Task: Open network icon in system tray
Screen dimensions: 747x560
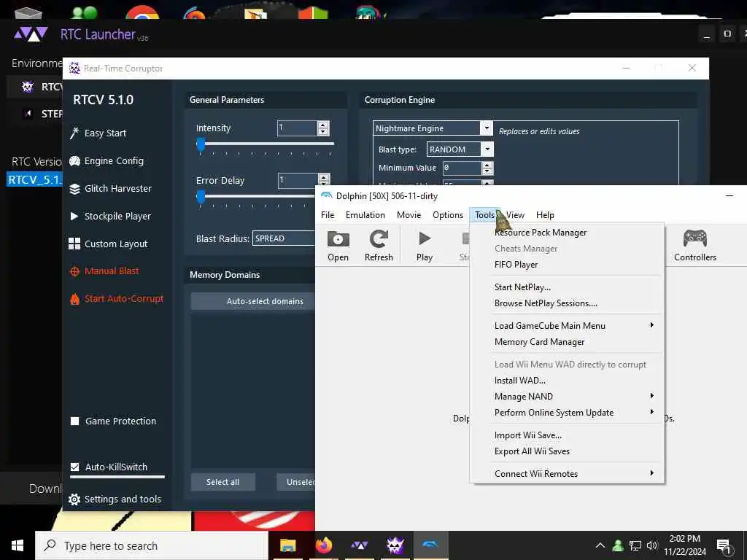Action: click(635, 545)
